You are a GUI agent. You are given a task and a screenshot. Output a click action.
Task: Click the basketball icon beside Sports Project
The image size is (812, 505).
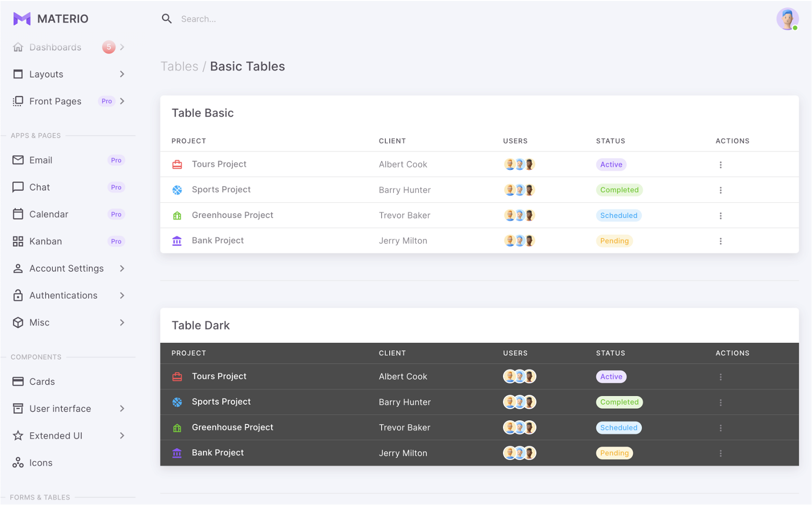click(x=177, y=190)
